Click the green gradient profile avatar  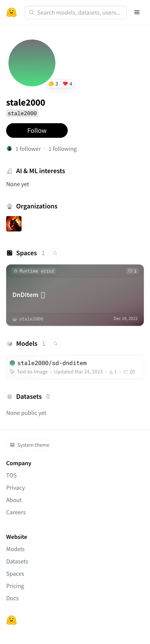pyautogui.click(x=32, y=63)
